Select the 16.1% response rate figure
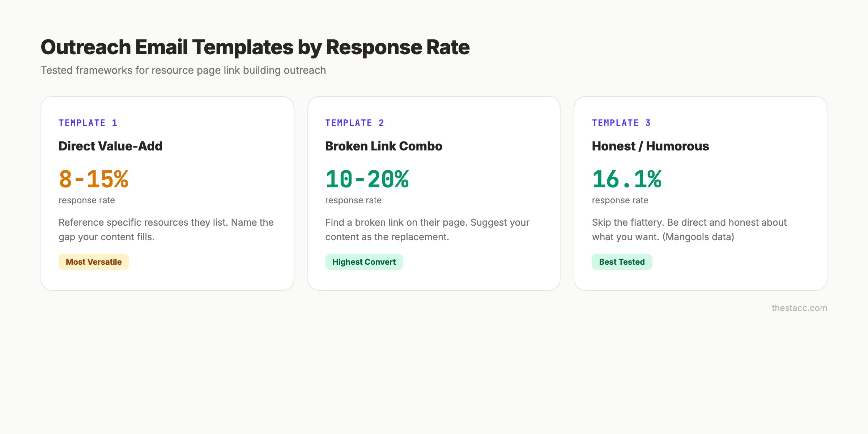The width and height of the screenshot is (868, 434). coord(627,179)
